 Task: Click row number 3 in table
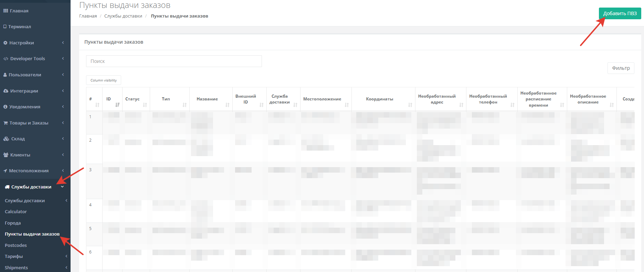point(91,170)
